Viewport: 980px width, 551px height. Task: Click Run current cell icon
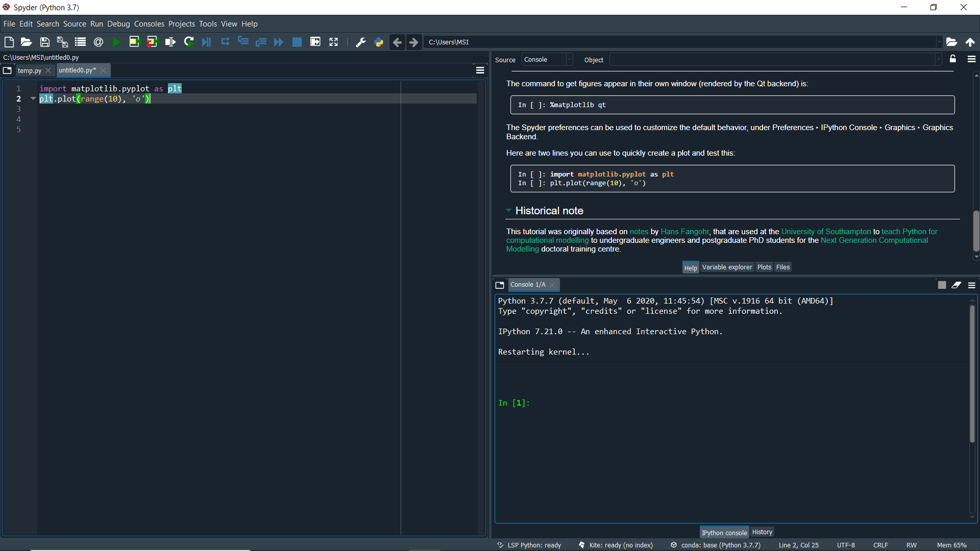click(x=134, y=42)
